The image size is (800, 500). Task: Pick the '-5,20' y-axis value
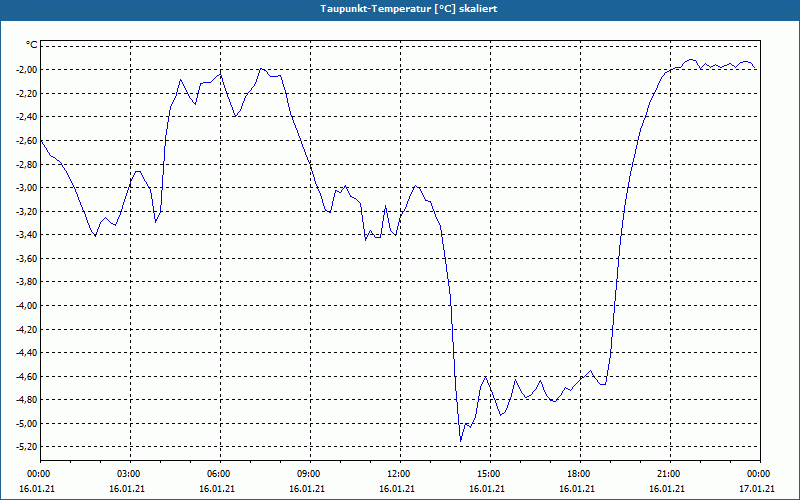coord(27,447)
